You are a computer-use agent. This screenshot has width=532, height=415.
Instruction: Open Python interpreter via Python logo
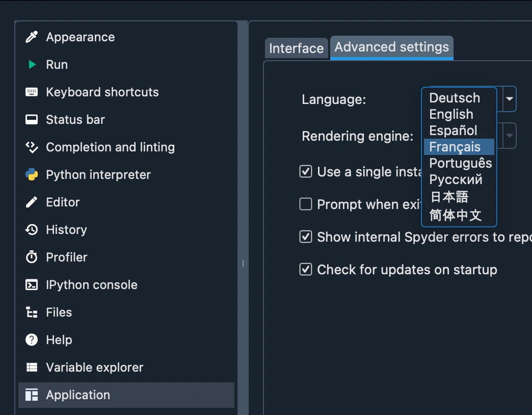pos(32,175)
